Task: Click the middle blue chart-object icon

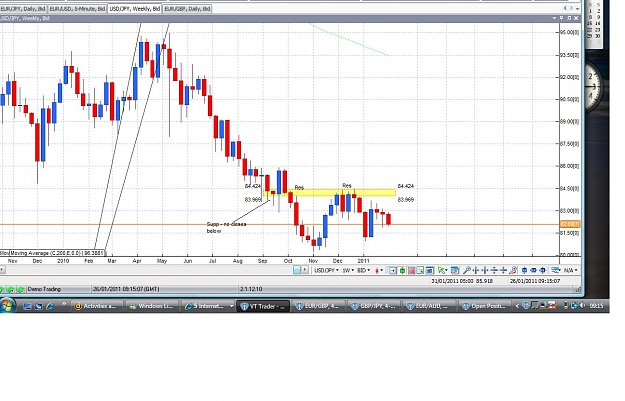Action: pos(533,271)
